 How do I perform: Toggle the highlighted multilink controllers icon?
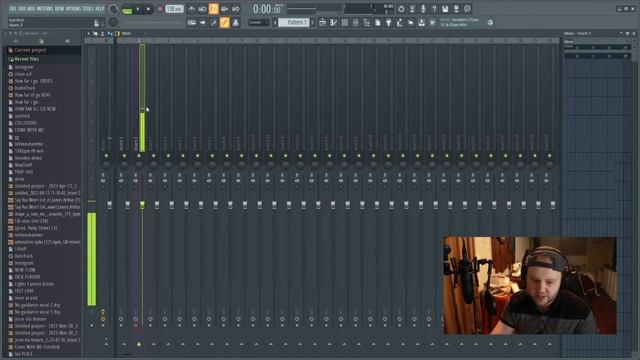[x=224, y=22]
